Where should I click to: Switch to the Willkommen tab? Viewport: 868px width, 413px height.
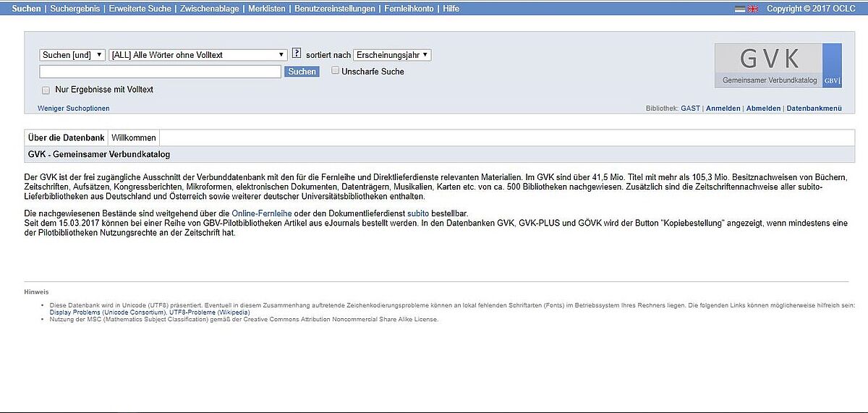pyautogui.click(x=133, y=137)
